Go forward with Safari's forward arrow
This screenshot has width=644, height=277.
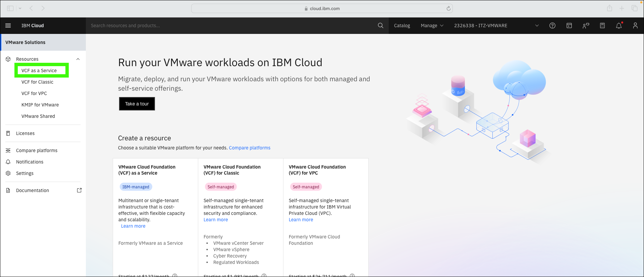pos(43,8)
